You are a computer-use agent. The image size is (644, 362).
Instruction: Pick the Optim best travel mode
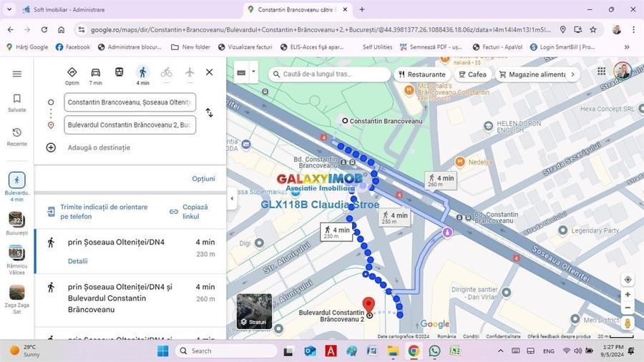[x=72, y=73]
